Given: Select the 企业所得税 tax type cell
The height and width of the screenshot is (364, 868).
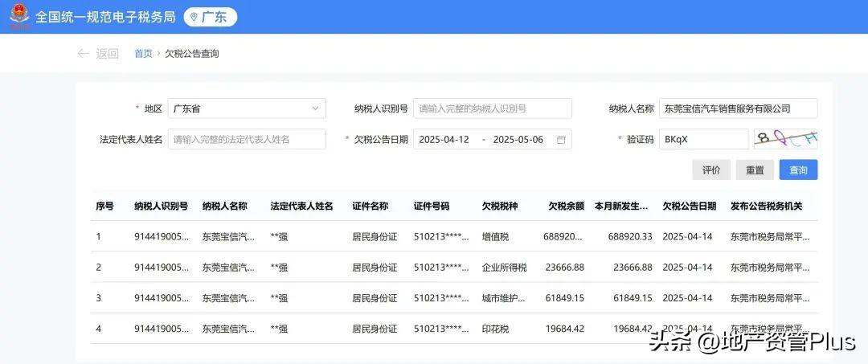Looking at the screenshot, I should click(504, 268).
